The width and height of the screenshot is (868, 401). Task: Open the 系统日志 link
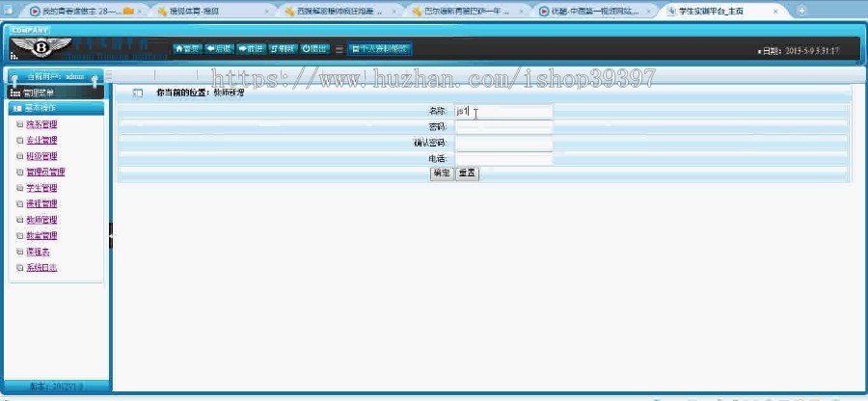[x=41, y=268]
